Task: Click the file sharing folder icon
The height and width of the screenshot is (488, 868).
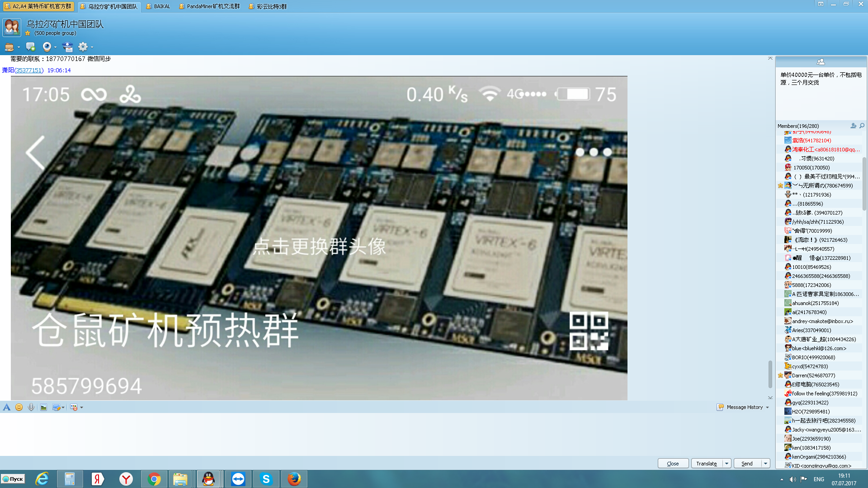Action: [9, 47]
